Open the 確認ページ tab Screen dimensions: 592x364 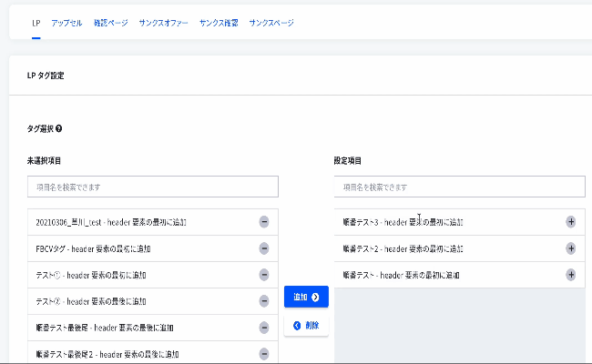(x=110, y=22)
